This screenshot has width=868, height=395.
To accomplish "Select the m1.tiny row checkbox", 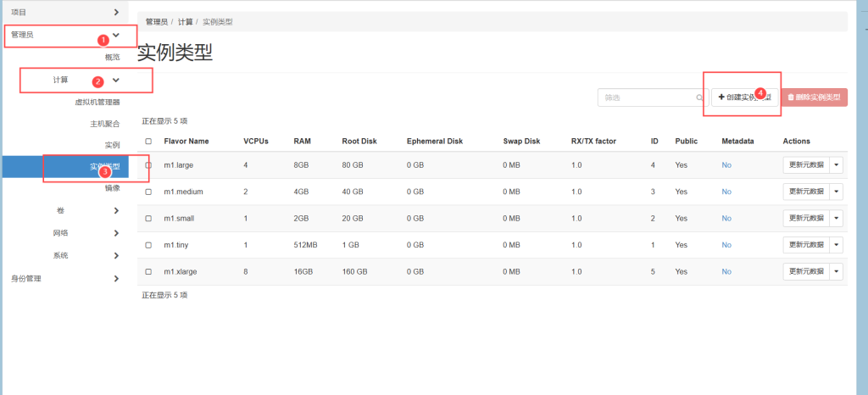I will 149,245.
